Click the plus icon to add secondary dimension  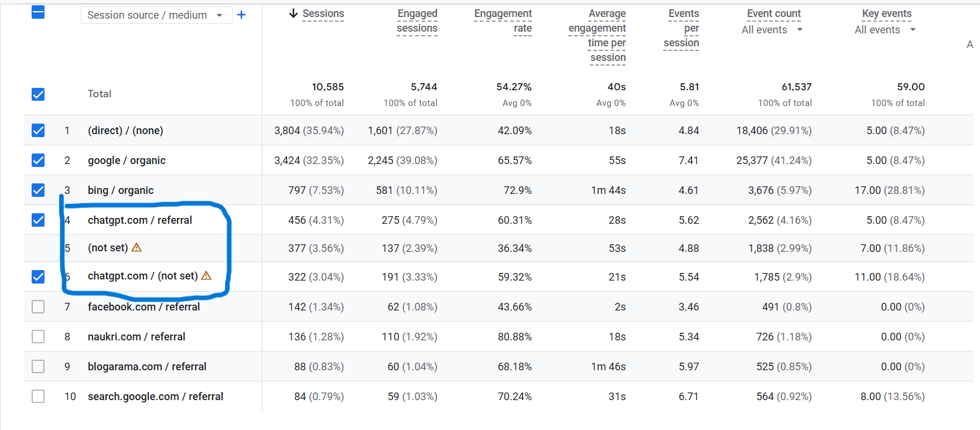241,15
